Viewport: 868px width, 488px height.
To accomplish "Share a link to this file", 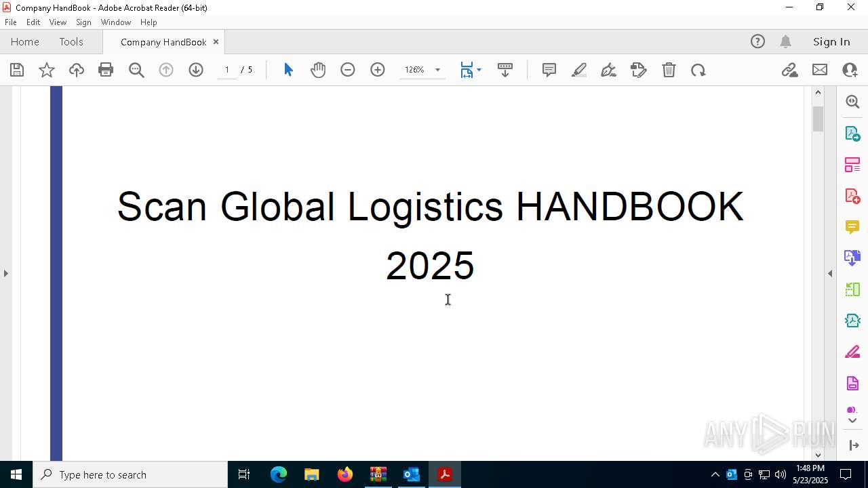I will (789, 70).
